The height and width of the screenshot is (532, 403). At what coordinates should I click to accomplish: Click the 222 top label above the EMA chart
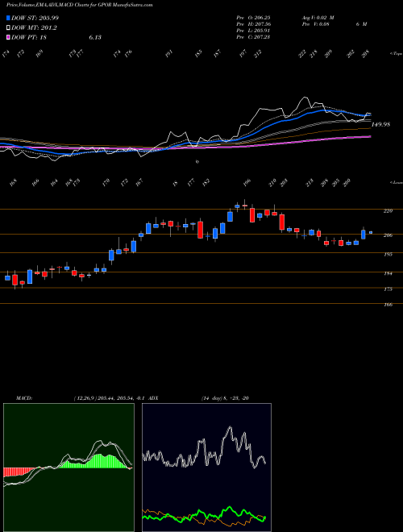point(302,54)
